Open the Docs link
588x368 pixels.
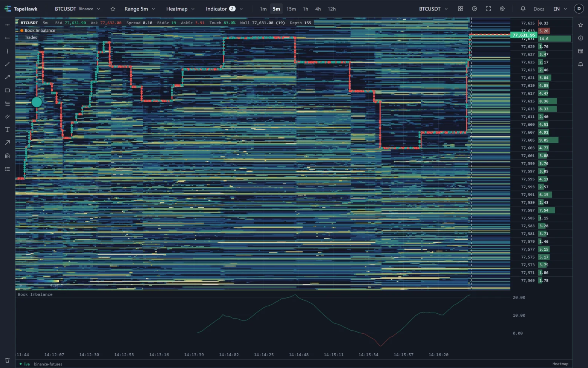(539, 9)
